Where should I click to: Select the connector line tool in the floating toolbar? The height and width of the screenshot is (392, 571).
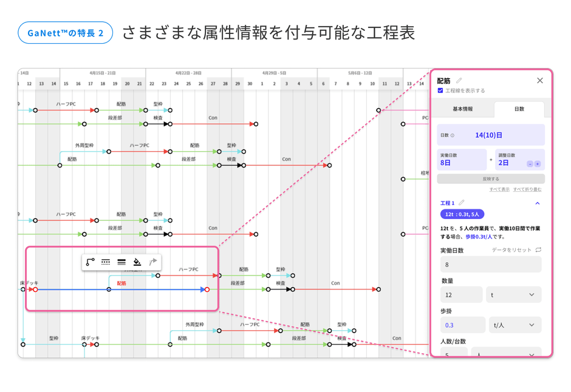(x=90, y=261)
